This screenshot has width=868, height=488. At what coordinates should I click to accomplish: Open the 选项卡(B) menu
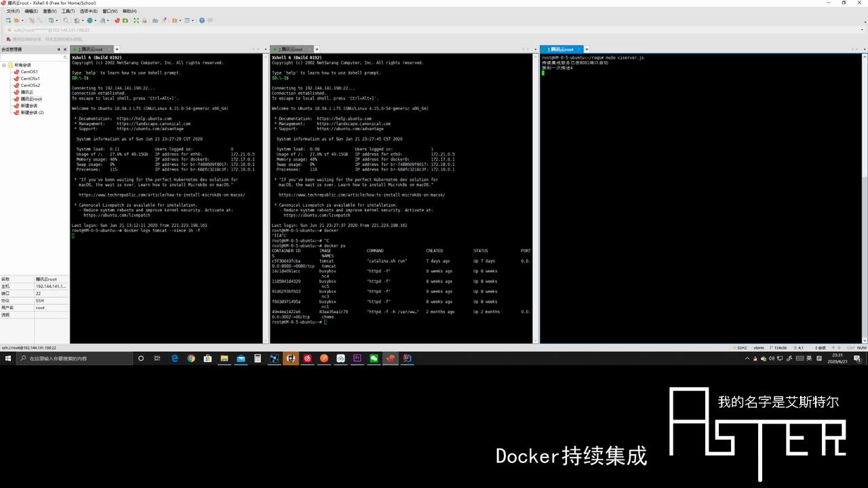(x=89, y=12)
